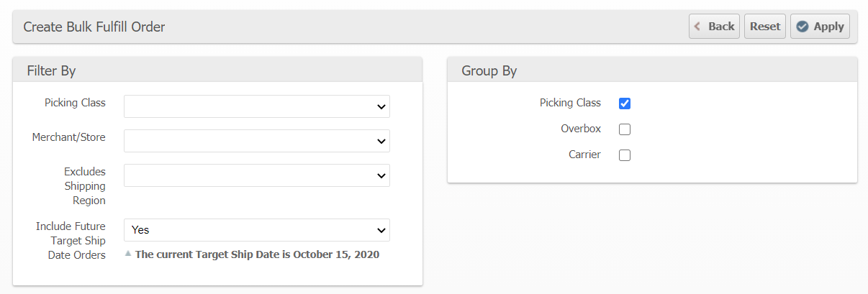Click the Group By panel header
The width and height of the screenshot is (868, 294).
[489, 70]
